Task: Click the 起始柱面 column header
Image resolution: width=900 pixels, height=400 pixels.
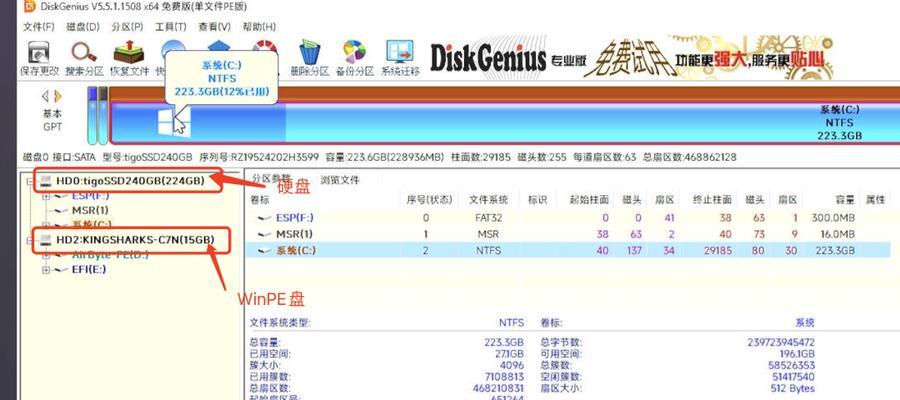Action: 589,200
